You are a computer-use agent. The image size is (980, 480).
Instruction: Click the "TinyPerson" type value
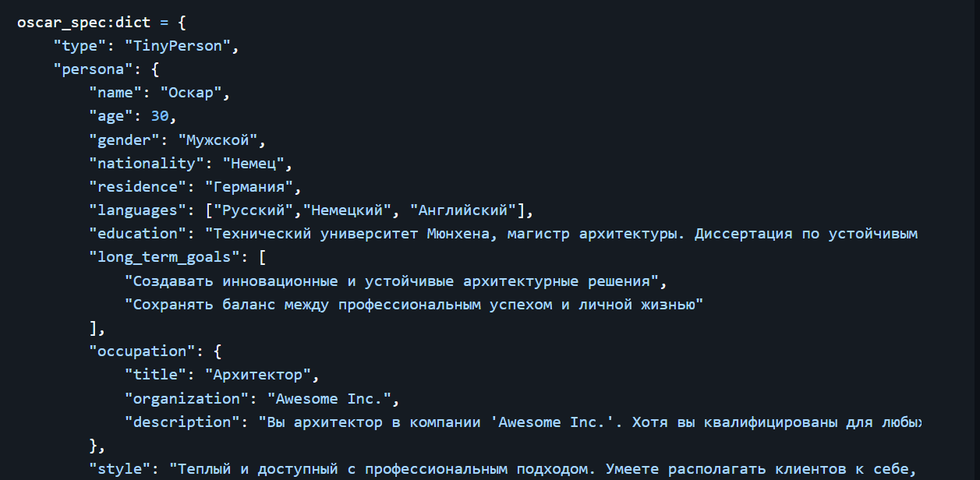point(178,46)
